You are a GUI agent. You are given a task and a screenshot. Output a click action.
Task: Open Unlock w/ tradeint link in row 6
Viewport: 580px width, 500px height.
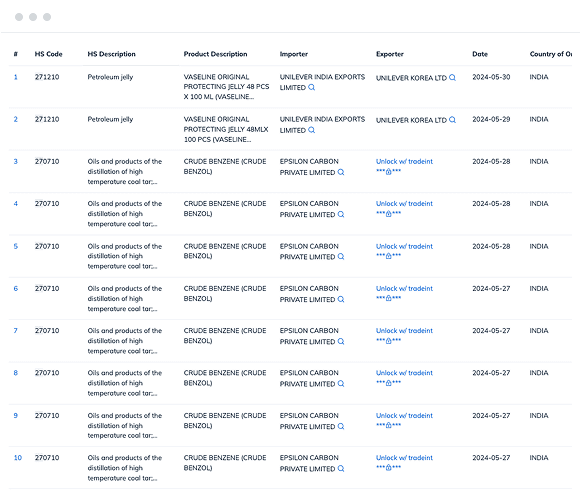click(404, 288)
